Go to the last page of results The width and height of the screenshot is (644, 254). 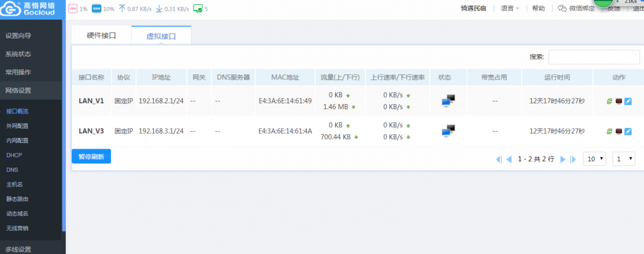tap(573, 159)
